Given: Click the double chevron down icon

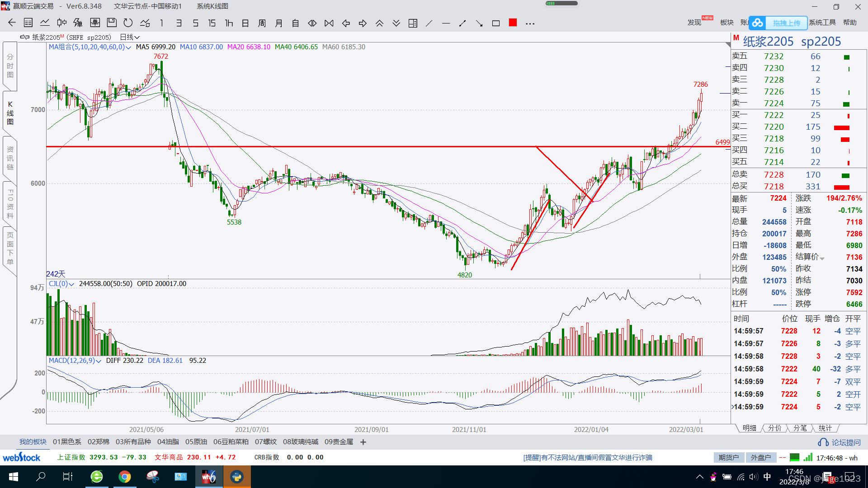Looking at the screenshot, I should coord(396,23).
